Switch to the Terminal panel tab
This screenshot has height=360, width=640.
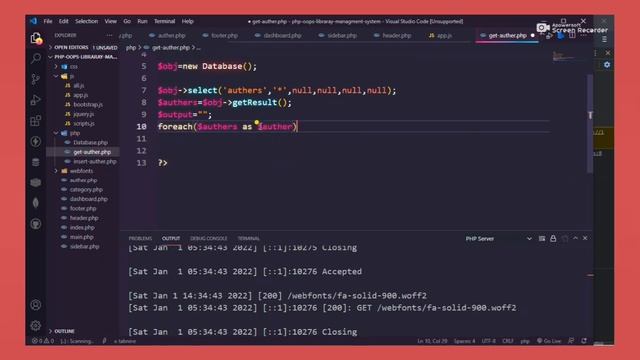(248, 238)
